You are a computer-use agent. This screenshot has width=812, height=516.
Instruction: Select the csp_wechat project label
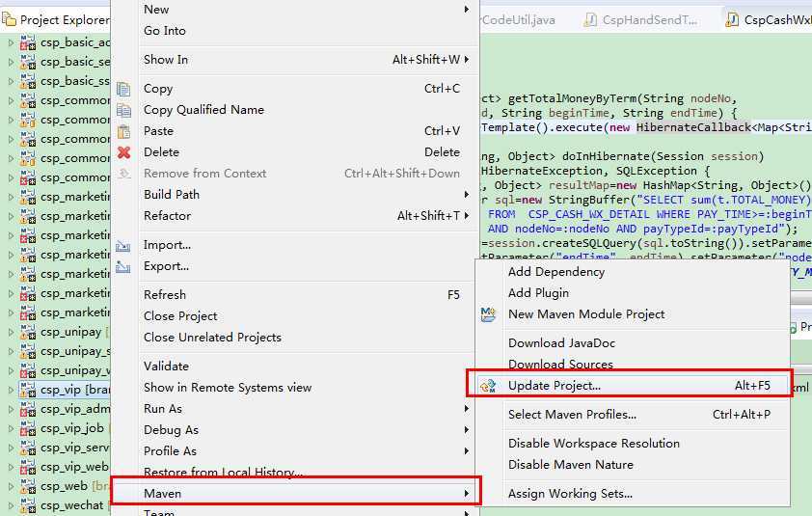[x=72, y=505]
